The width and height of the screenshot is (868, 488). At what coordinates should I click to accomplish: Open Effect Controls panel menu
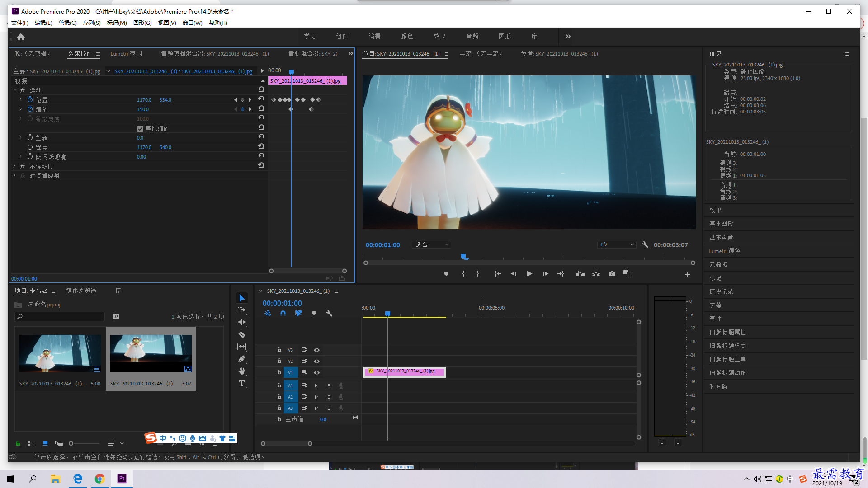[98, 54]
